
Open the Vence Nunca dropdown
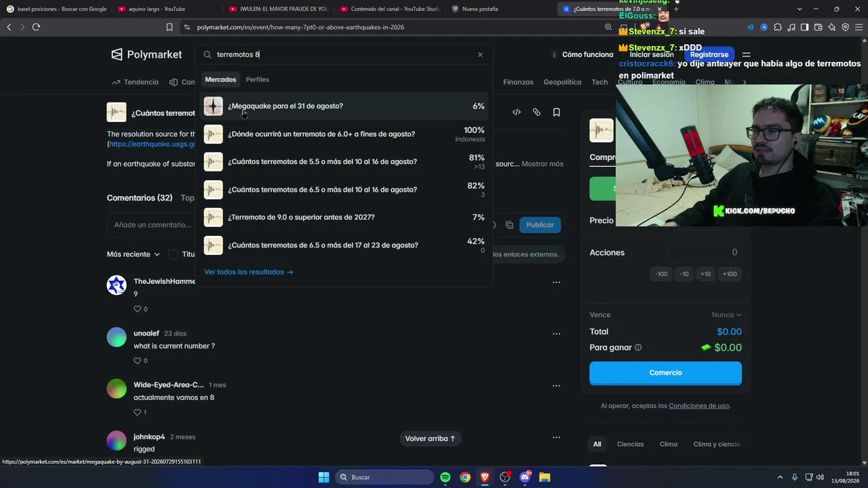[x=726, y=314]
